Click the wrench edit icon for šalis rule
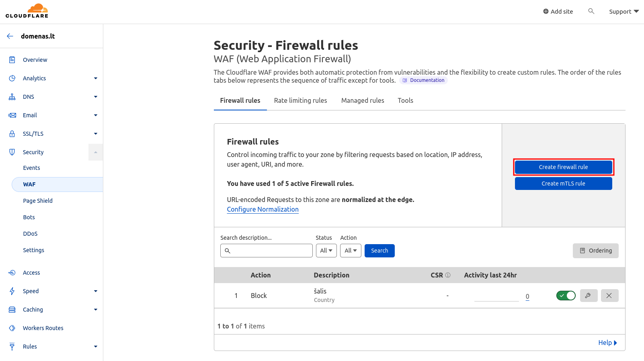This screenshot has height=361, width=644. [589, 296]
